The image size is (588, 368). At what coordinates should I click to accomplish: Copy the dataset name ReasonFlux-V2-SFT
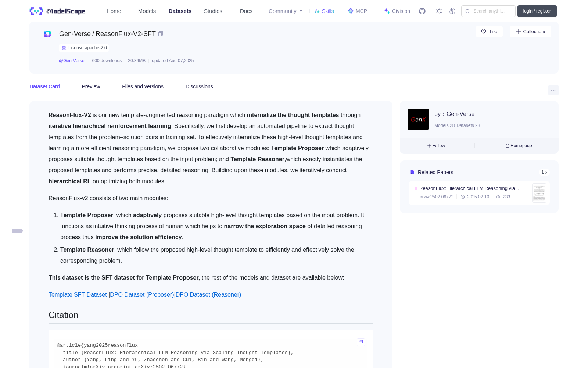tap(161, 34)
